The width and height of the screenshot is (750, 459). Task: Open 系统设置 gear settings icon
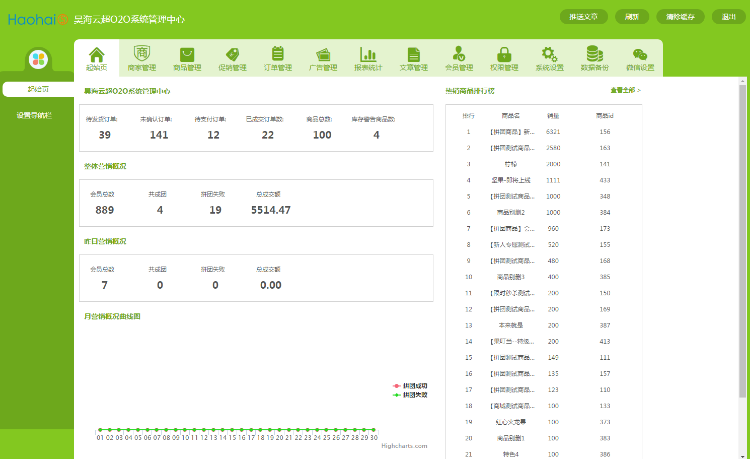point(549,54)
